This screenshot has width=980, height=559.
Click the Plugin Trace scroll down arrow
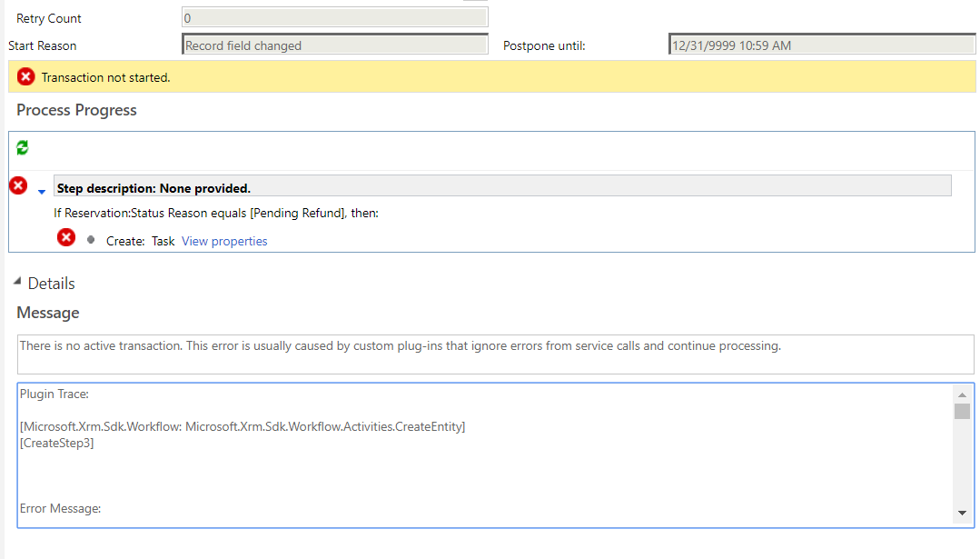point(962,514)
